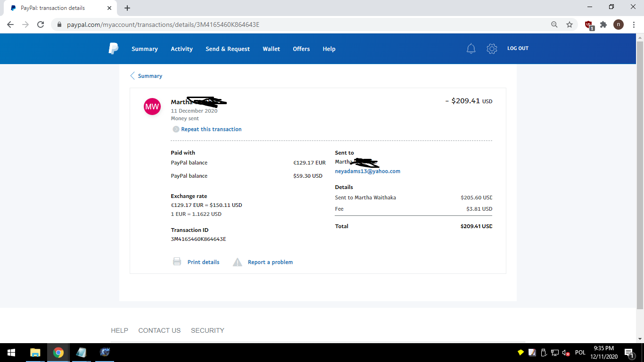Click the zoom magnifier icon in address bar
Screen dimensions: 644x362
click(554, 25)
